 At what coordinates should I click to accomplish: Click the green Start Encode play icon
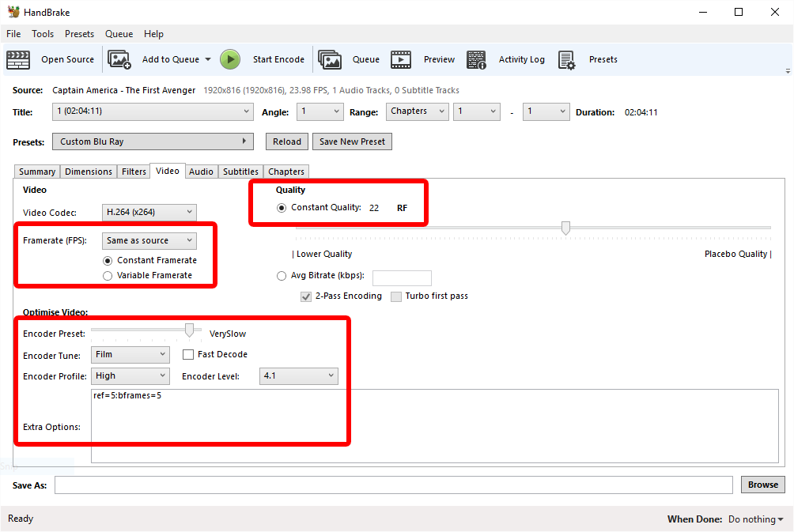coord(230,60)
